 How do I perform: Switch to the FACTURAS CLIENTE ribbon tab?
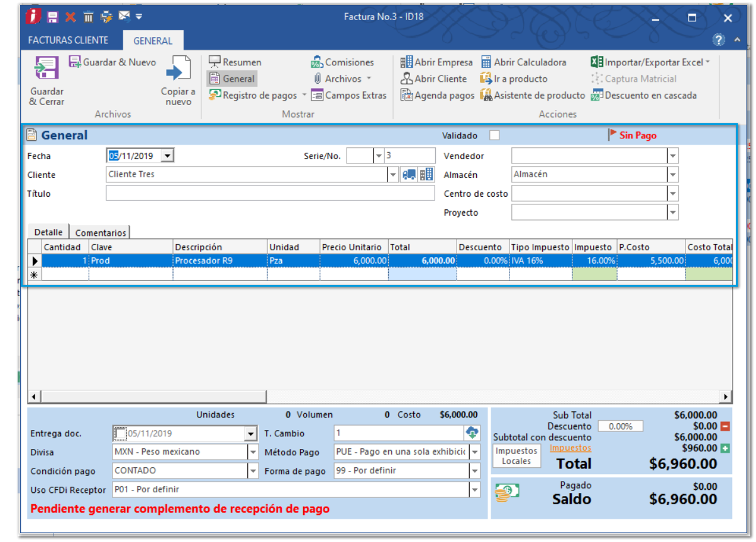(x=68, y=40)
